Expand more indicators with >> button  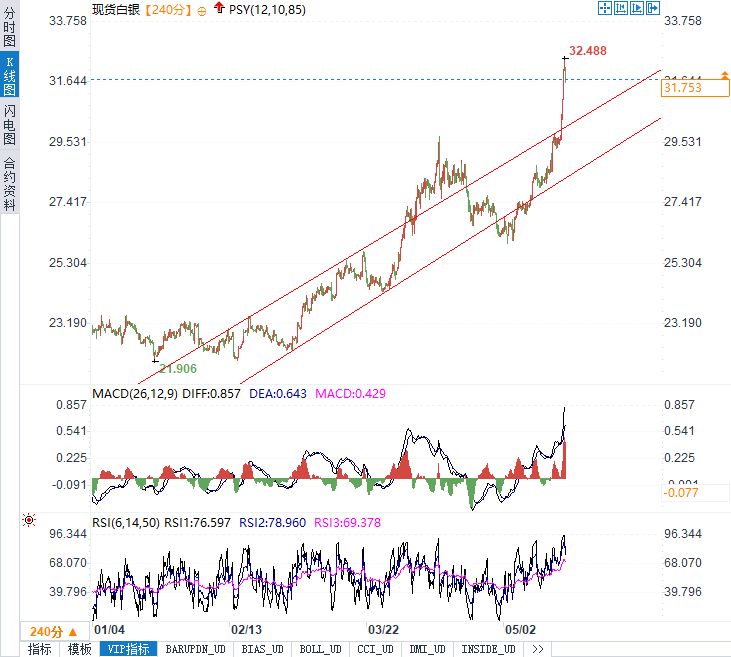[x=538, y=649]
